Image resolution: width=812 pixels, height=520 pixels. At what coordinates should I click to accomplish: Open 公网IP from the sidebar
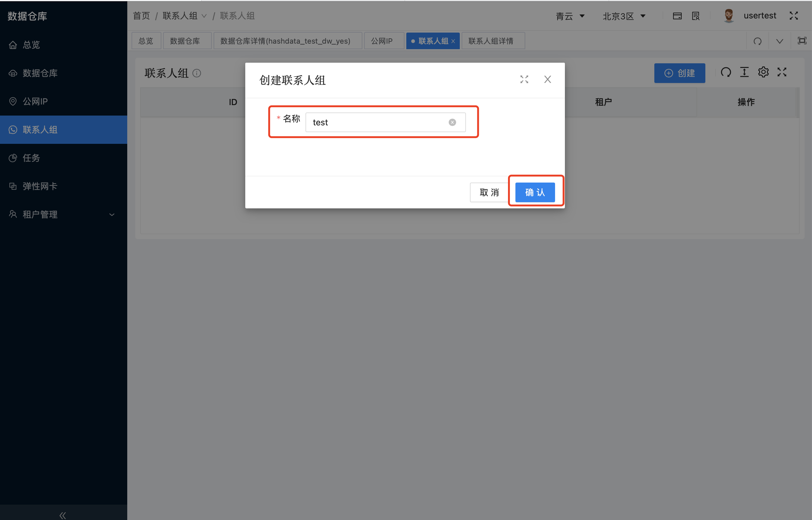[x=35, y=101]
